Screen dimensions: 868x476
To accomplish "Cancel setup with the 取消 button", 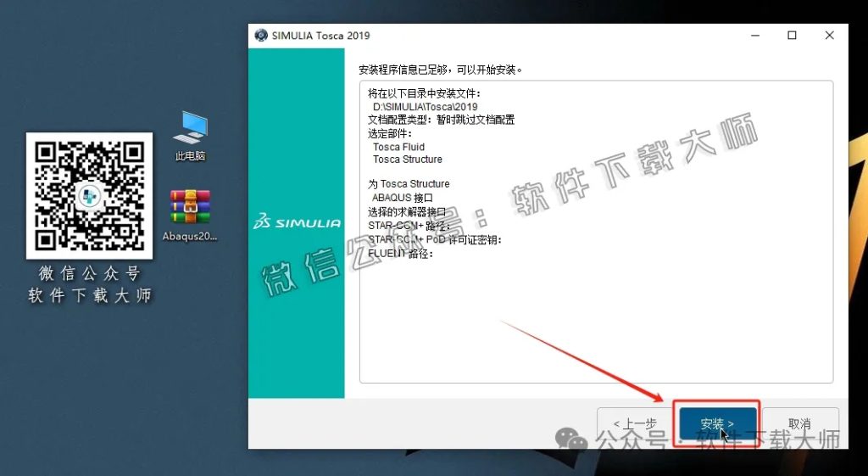I will [800, 424].
